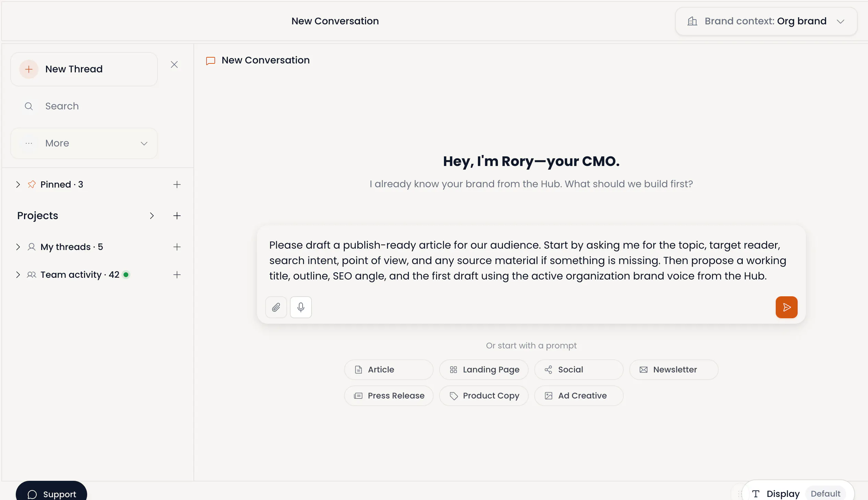Click the Team activity people icon
This screenshot has width=868, height=500.
click(x=32, y=275)
